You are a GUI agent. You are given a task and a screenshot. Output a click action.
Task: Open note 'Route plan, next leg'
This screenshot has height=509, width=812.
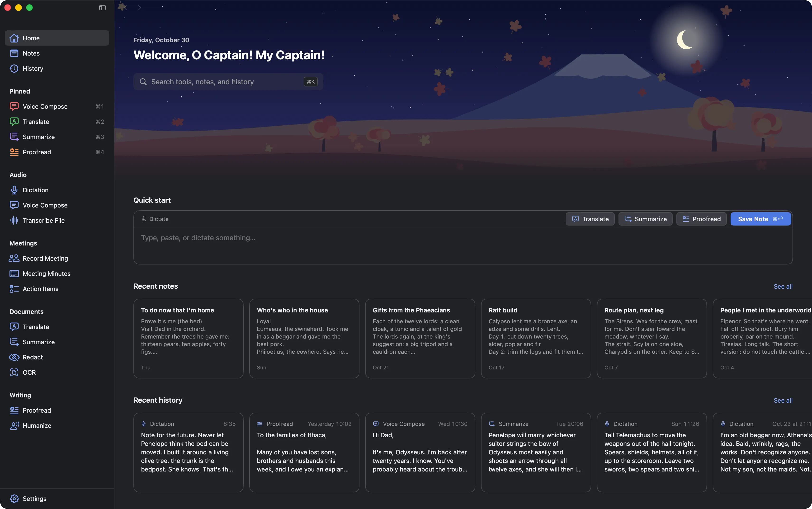(x=652, y=338)
